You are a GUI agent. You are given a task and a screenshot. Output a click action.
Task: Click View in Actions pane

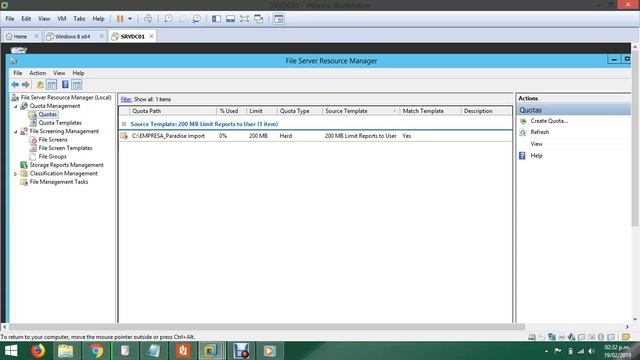[536, 144]
